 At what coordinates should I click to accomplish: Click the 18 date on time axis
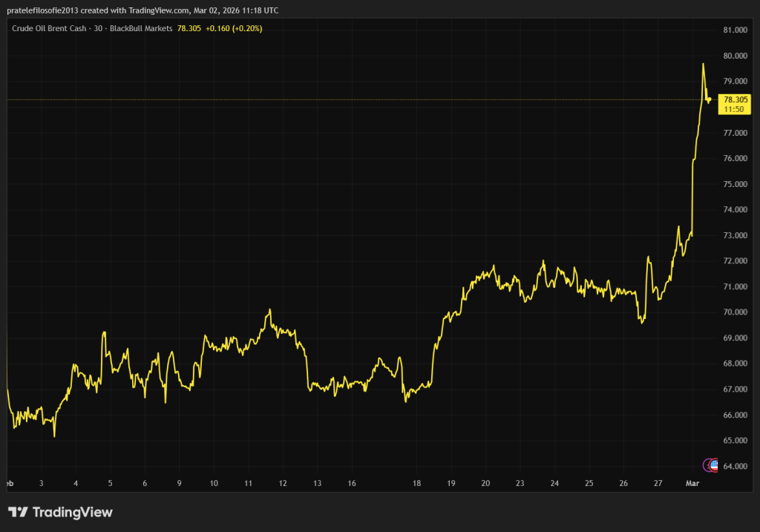pos(417,483)
